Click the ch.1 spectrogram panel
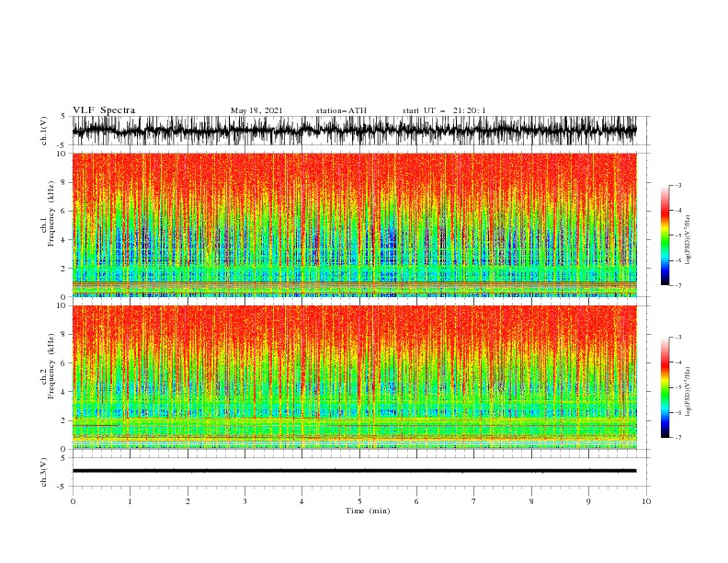The width and height of the screenshot is (728, 563). point(355,224)
